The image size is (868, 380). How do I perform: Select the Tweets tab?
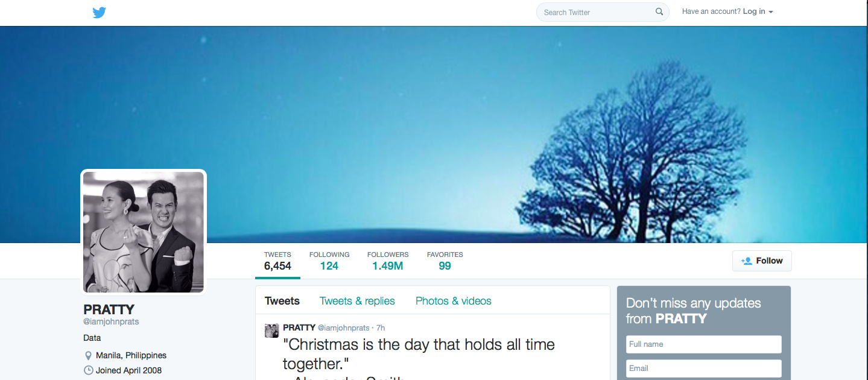click(282, 301)
